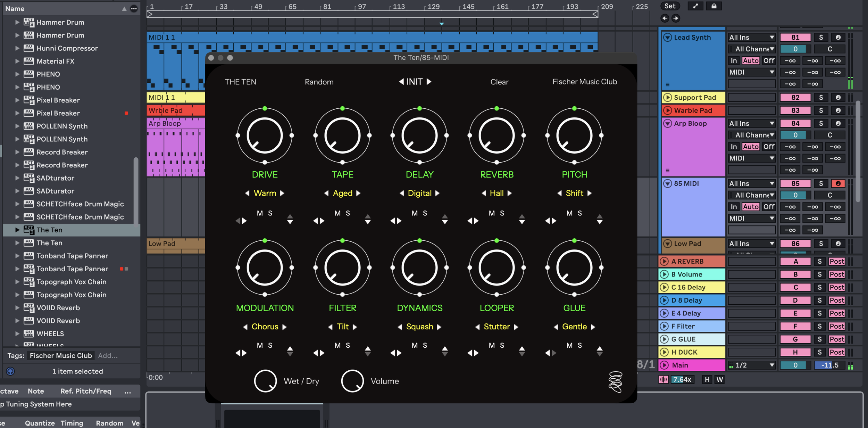Click the Quantize tab at the bottom
Image resolution: width=868 pixels, height=428 pixels.
pyautogui.click(x=40, y=423)
